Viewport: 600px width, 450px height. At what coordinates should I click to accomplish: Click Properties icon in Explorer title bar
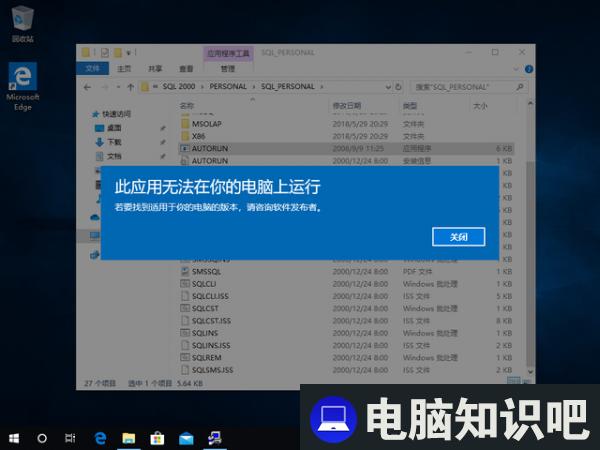click(104, 52)
